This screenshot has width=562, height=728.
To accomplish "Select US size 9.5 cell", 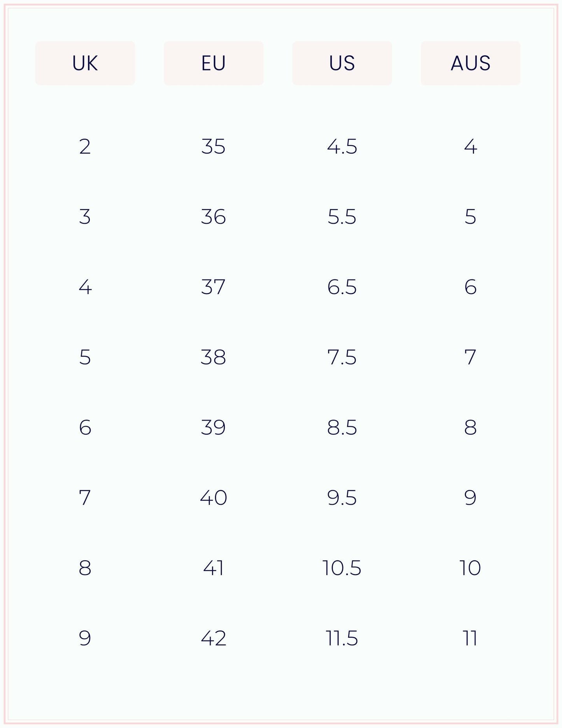I will point(342,498).
